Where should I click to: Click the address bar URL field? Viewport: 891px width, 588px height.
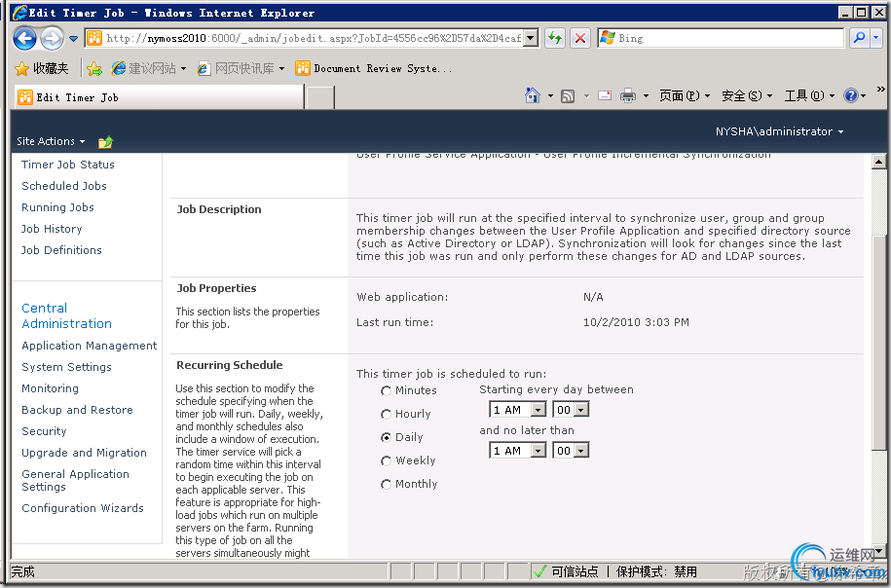coord(313,38)
